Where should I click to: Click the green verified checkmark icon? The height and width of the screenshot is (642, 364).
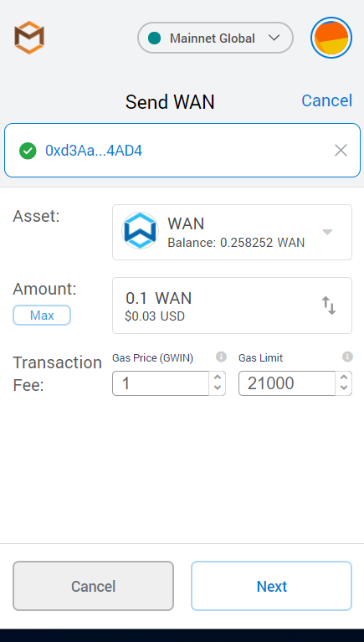point(28,151)
